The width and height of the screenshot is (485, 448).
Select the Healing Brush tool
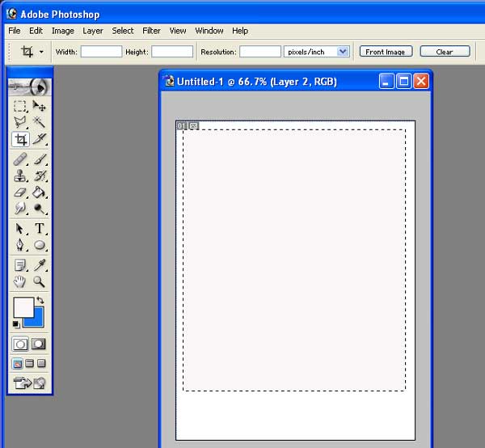tap(20, 159)
